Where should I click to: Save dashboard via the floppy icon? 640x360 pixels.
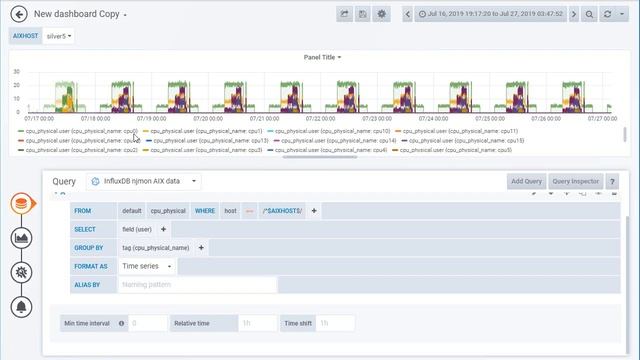point(363,14)
